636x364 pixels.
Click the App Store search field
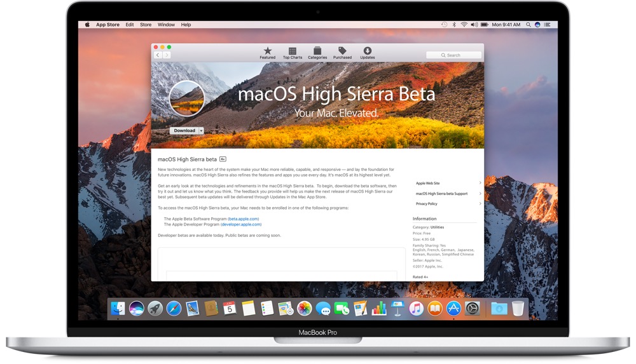[x=453, y=55]
